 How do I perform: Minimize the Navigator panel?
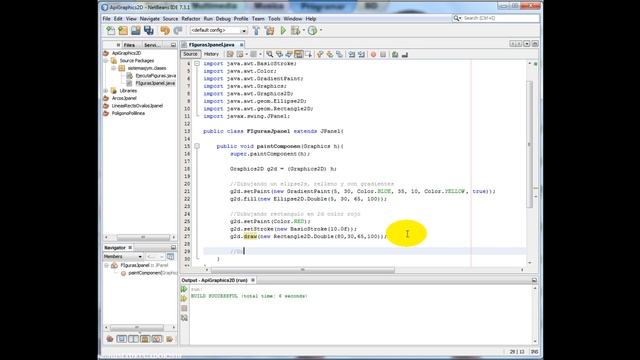click(x=173, y=248)
